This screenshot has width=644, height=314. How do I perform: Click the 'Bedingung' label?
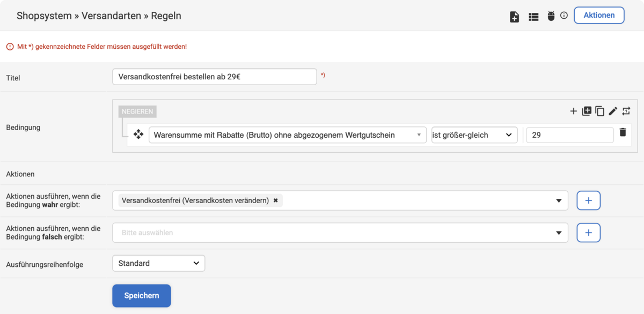click(23, 128)
